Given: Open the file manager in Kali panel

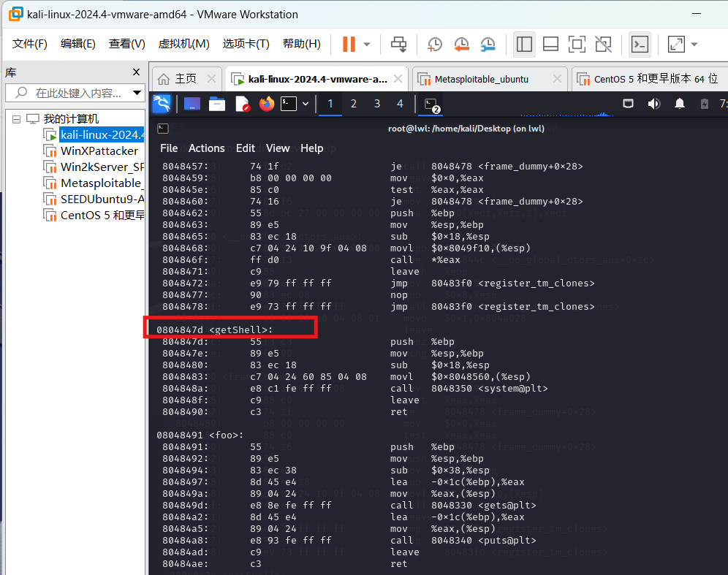Looking at the screenshot, I should 217,104.
